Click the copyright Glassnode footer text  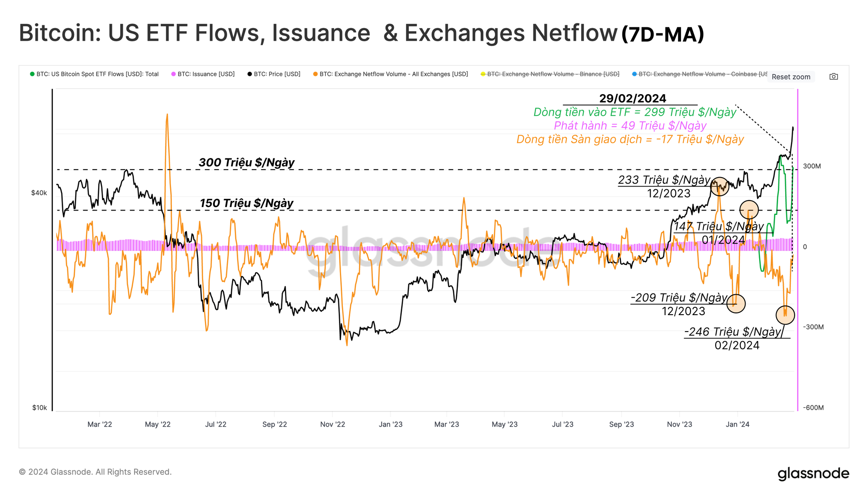point(95,472)
